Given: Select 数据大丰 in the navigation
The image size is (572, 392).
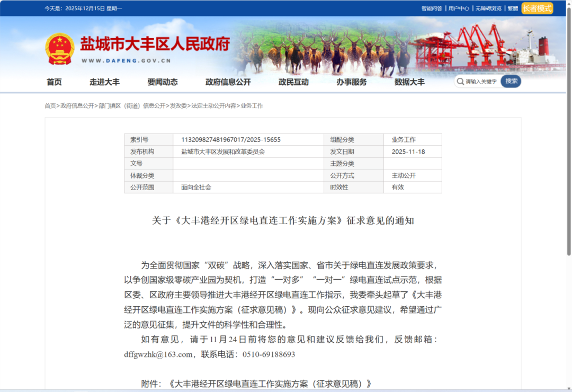Looking at the screenshot, I should pos(410,82).
